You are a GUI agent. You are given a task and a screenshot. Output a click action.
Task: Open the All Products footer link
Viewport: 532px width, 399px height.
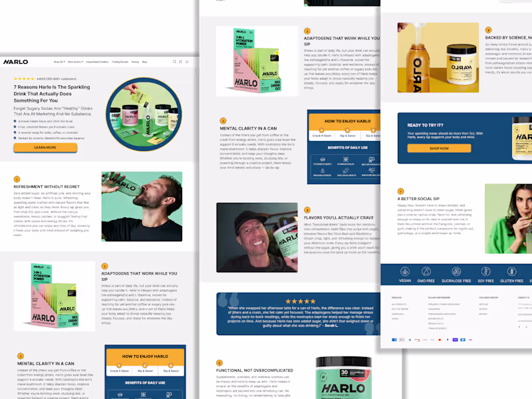click(x=399, y=304)
